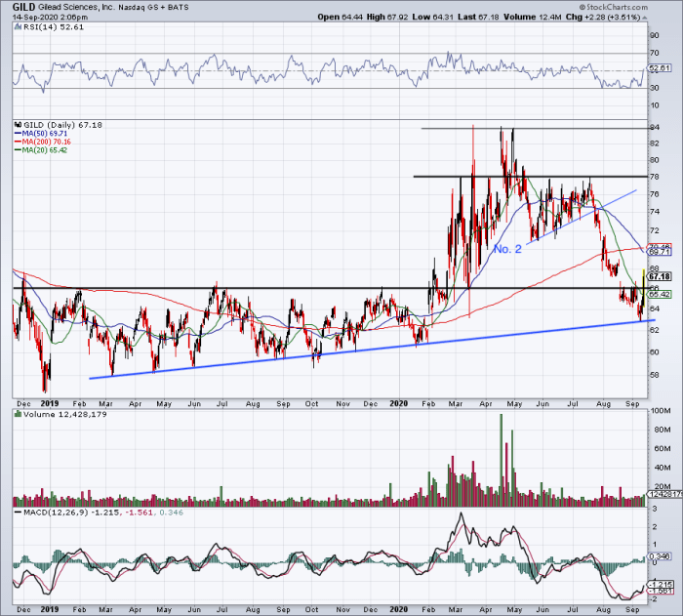Click the 84 price level on right axis
The width and height of the screenshot is (683, 616).
pyautogui.click(x=655, y=127)
